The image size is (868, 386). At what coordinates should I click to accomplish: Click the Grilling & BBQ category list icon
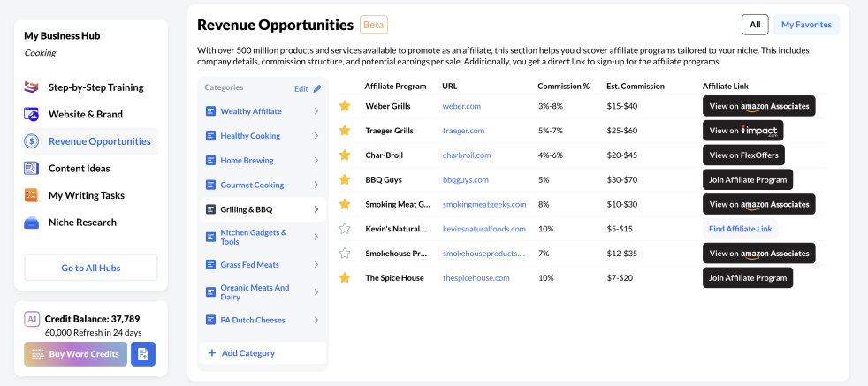(x=210, y=209)
